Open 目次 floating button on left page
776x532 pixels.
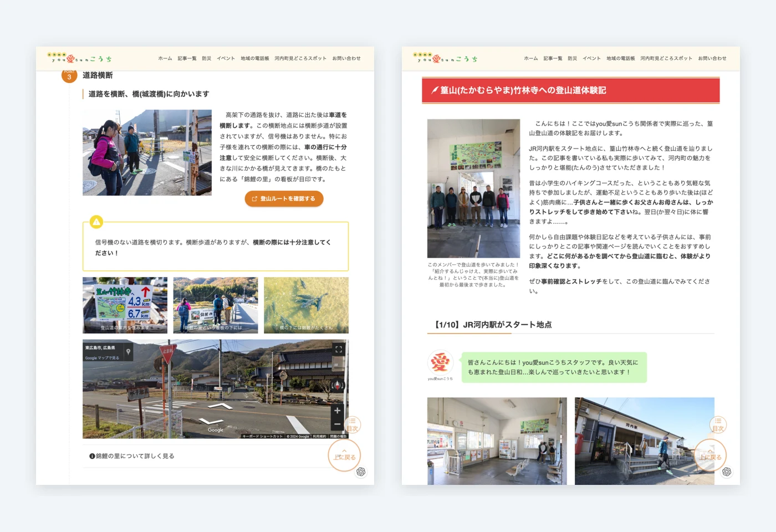(x=353, y=425)
